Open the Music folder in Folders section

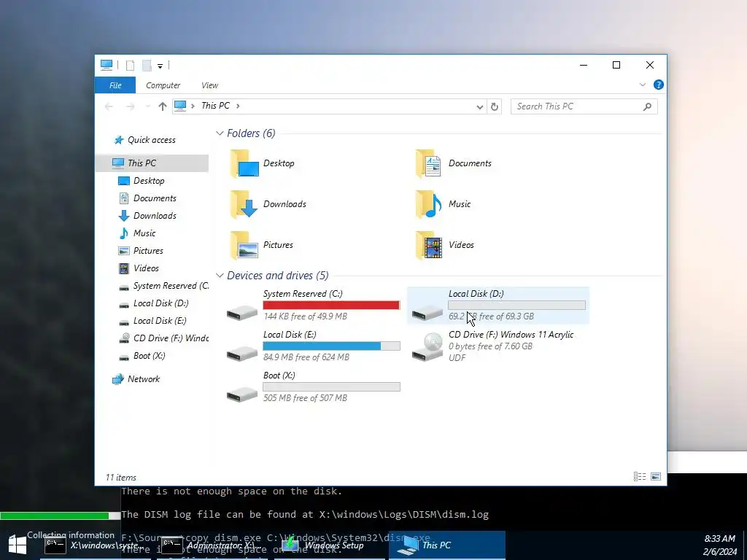443,204
